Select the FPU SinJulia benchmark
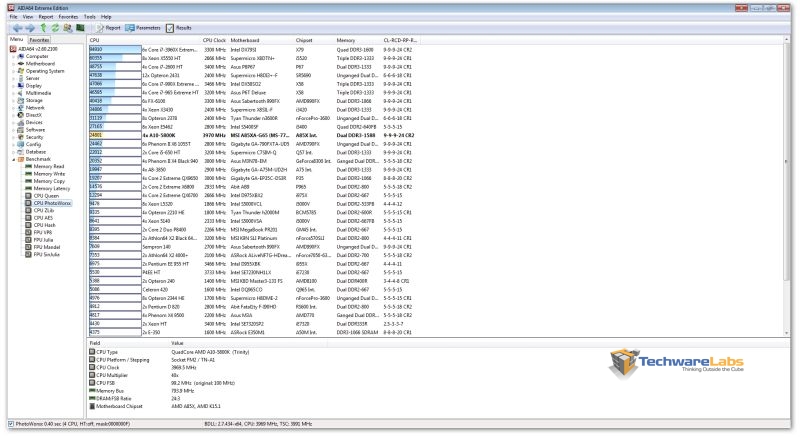The width and height of the screenshot is (800, 437). [x=46, y=254]
